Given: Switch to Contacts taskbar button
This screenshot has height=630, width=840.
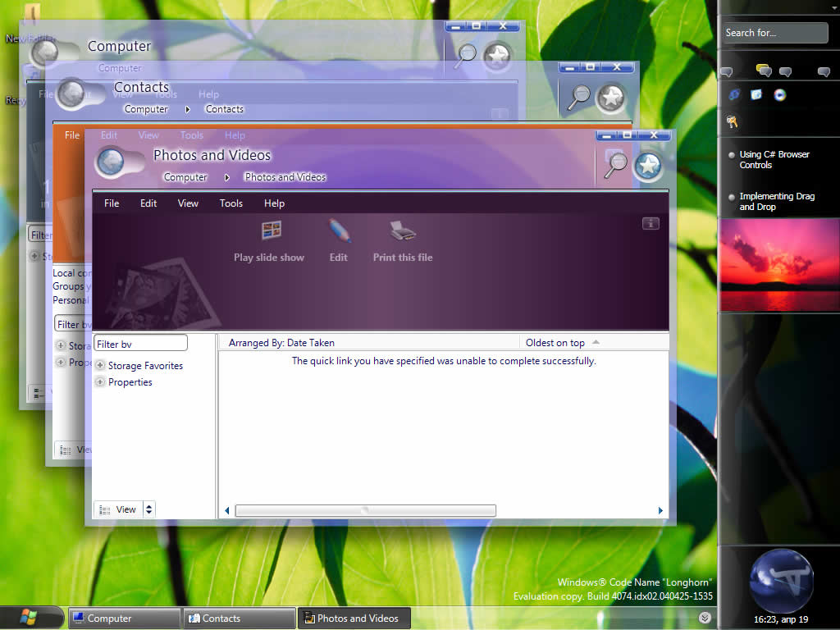Looking at the screenshot, I should 239,619.
